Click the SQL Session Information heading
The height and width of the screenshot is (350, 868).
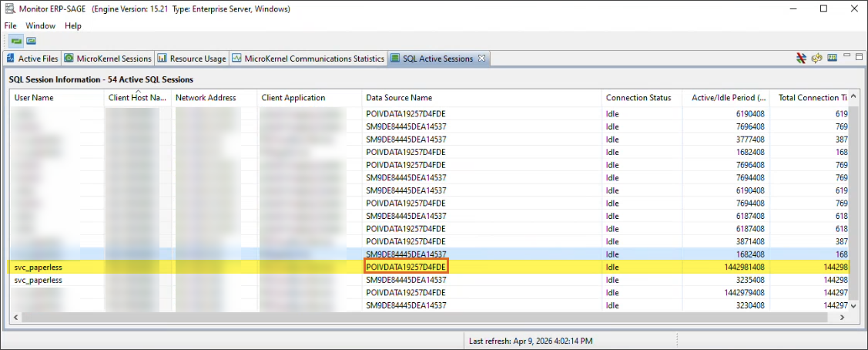click(101, 79)
